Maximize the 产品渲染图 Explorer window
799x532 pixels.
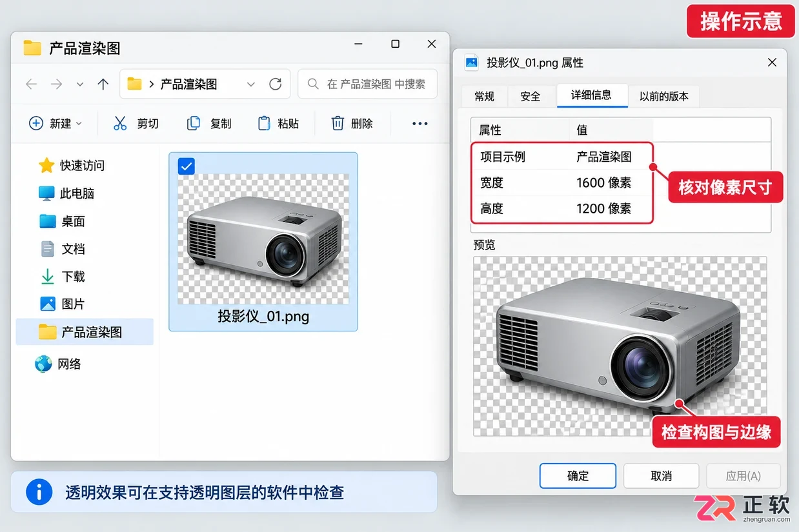click(395, 44)
